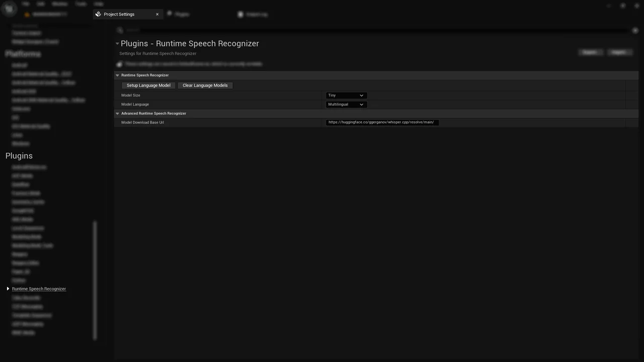Select Runtime Speech Recognizer in the Plugins list

tap(39, 289)
